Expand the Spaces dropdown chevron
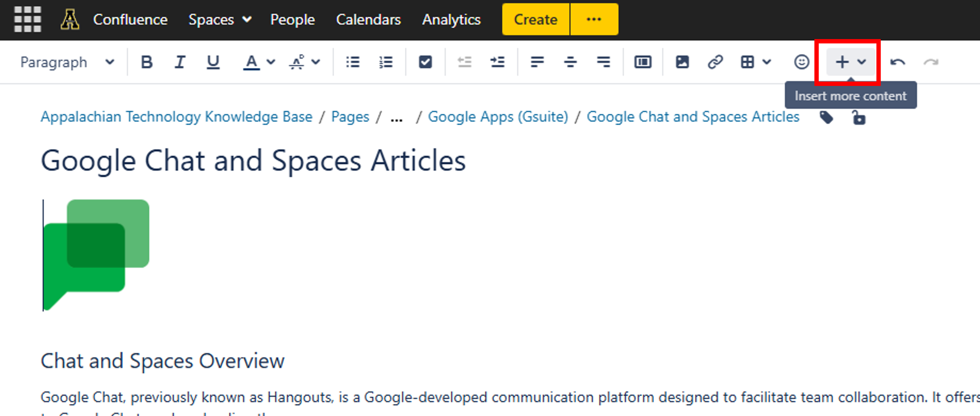 tap(247, 20)
